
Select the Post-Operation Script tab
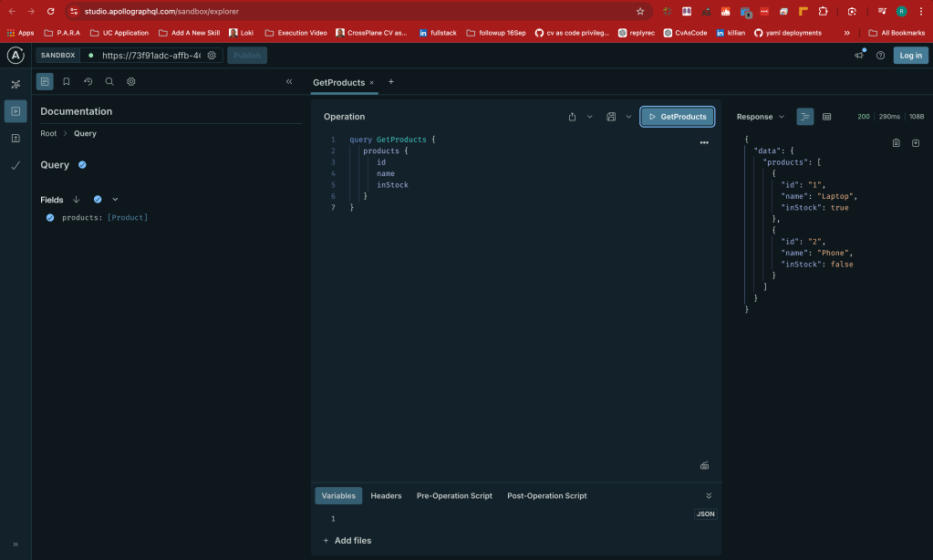(x=547, y=496)
